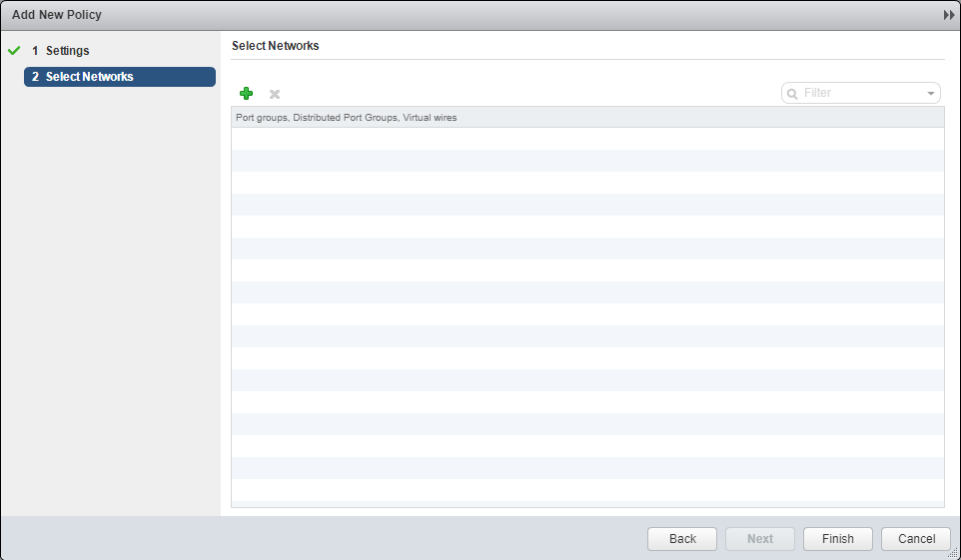Go to step 1 Settings
961x560 pixels.
pyautogui.click(x=67, y=51)
